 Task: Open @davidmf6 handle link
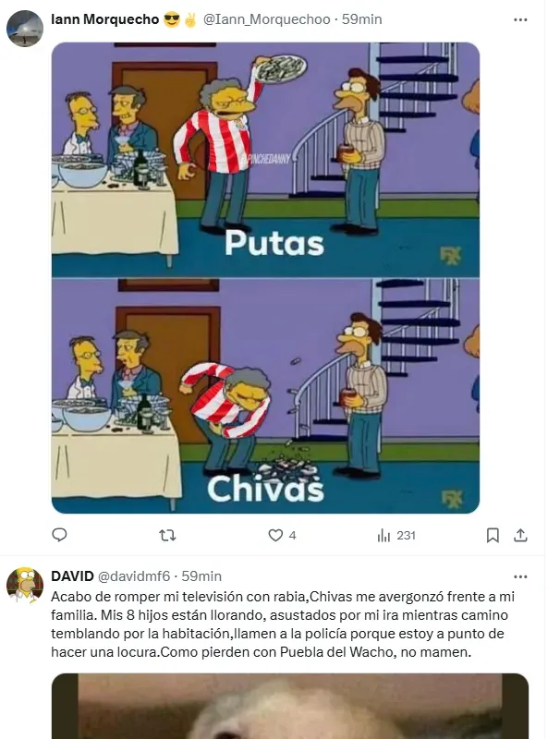[x=133, y=576]
